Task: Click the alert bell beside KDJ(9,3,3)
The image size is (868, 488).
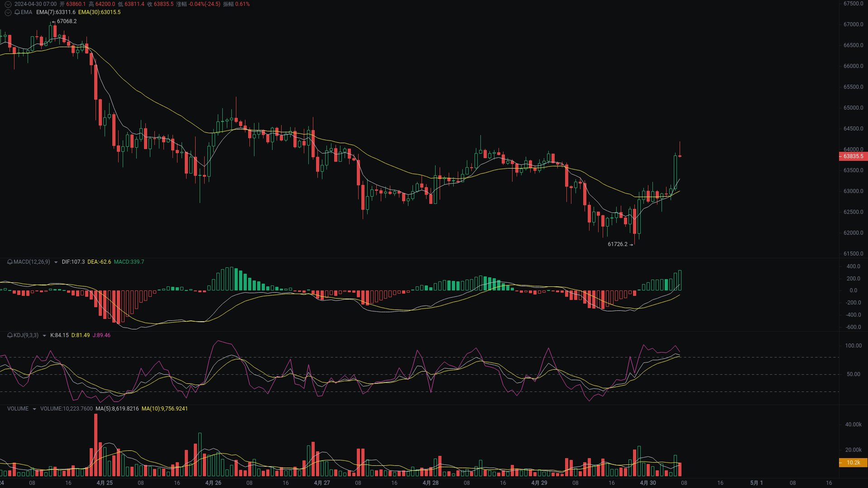Action: (x=10, y=335)
